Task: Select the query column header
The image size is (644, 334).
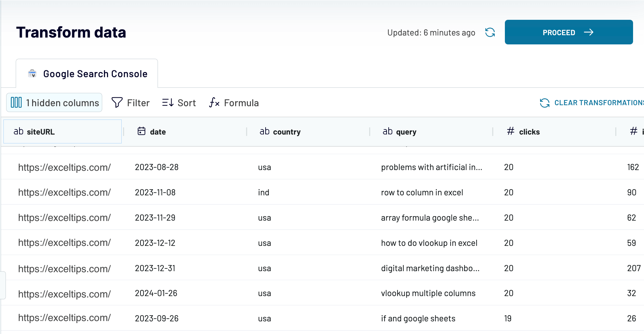Action: pyautogui.click(x=431, y=131)
